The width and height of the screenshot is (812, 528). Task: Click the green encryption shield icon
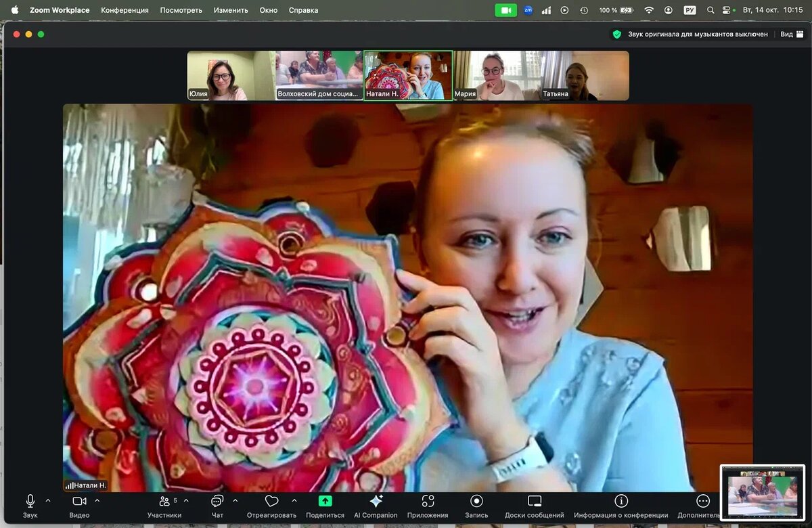click(617, 34)
